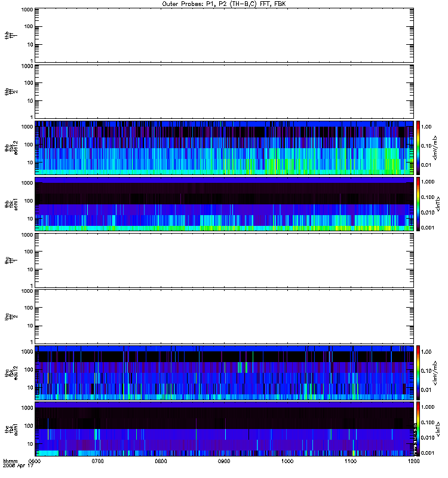Viewport: 448px width, 478px height.
Task: Click the date label "2008 Apr 17"
Action: pyautogui.click(x=18, y=466)
